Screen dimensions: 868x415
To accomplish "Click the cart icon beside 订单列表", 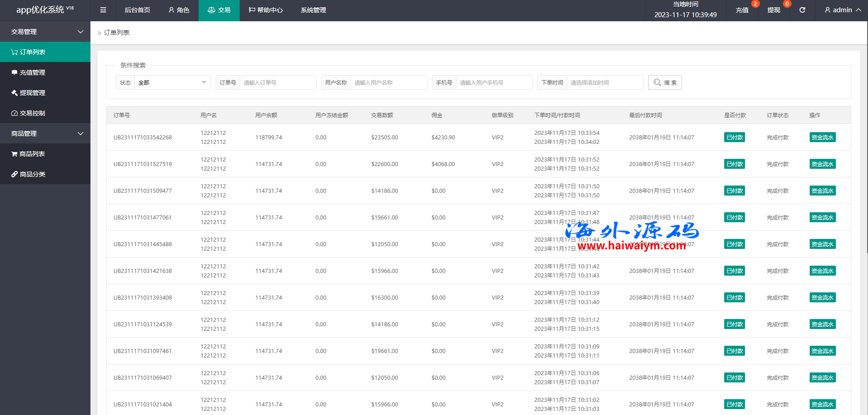I will pos(14,52).
